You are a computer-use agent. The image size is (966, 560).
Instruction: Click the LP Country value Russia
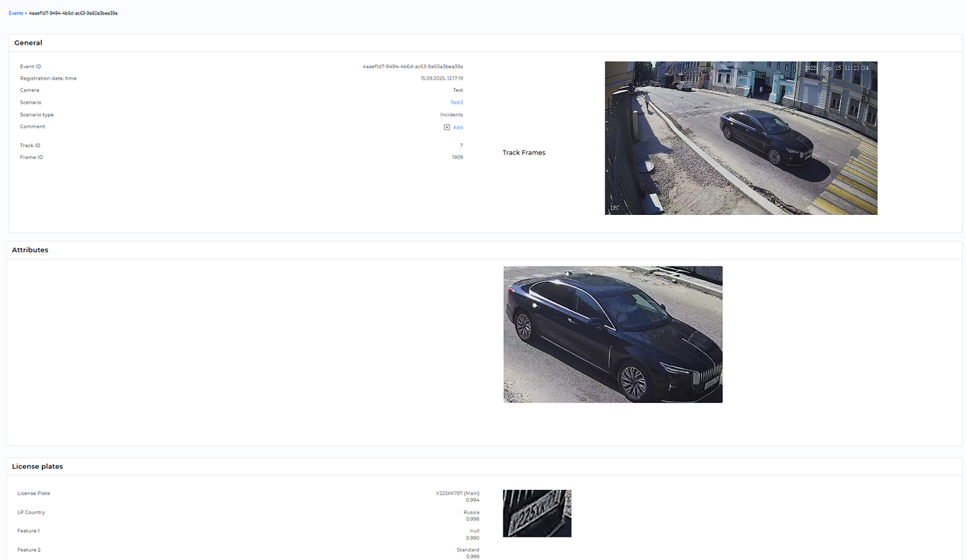[470, 512]
